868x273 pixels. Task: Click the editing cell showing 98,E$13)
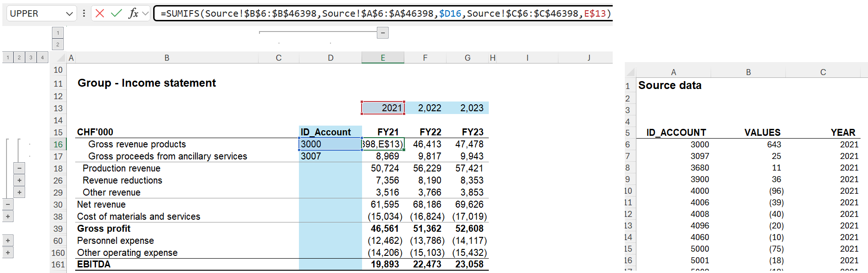click(x=383, y=144)
